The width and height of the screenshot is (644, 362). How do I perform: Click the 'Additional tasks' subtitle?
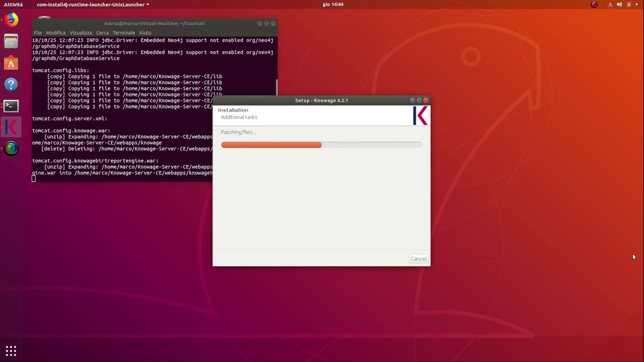click(239, 117)
